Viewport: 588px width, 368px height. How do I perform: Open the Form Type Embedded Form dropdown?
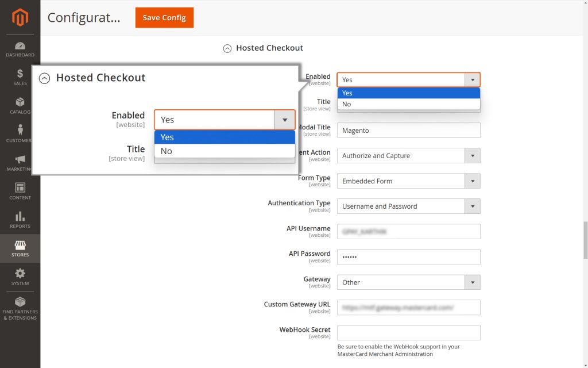(408, 181)
